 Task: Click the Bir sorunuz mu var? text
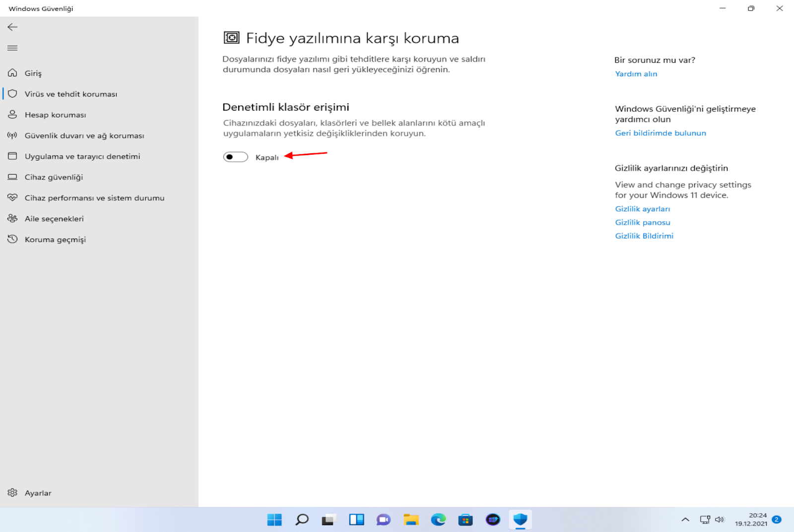[655, 60]
